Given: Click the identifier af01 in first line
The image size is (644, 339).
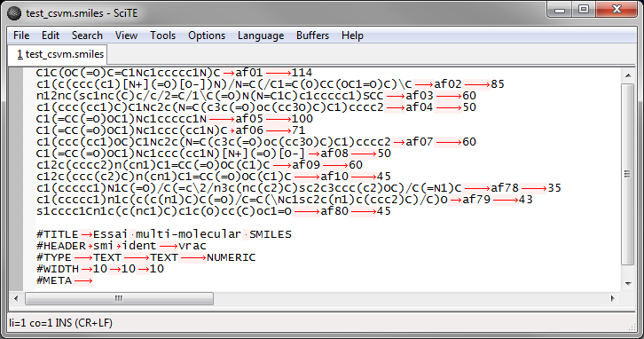Looking at the screenshot, I should pos(249,73).
